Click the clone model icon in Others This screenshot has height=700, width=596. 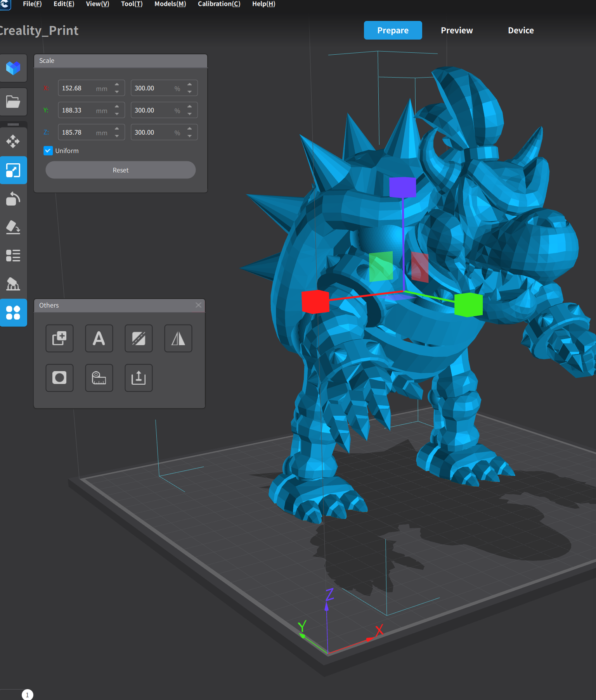59,338
